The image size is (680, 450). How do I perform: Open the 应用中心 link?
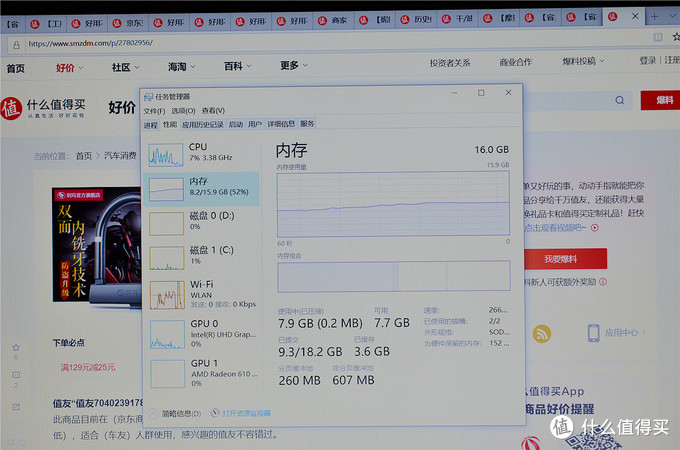[625, 333]
